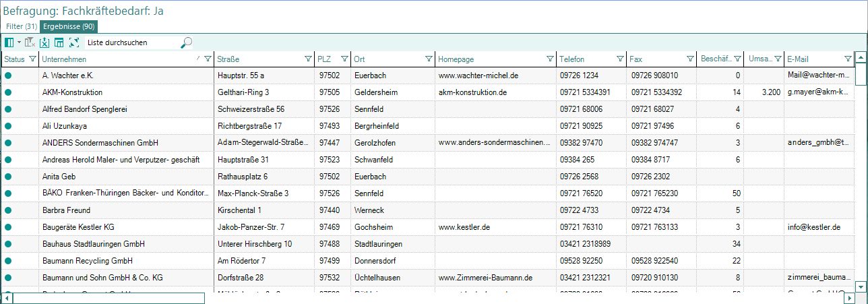Switch to the Filter (31) tab
Image resolution: width=868 pixels, height=304 pixels.
21,26
